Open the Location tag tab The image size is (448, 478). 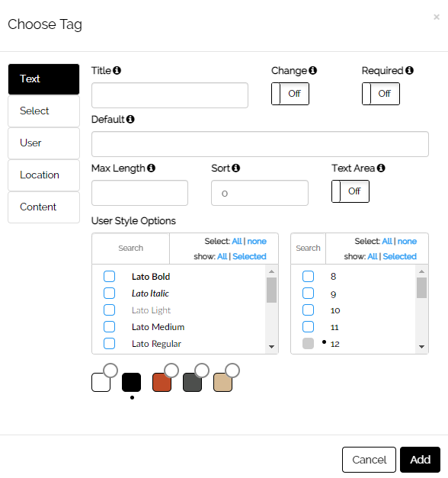(x=44, y=175)
